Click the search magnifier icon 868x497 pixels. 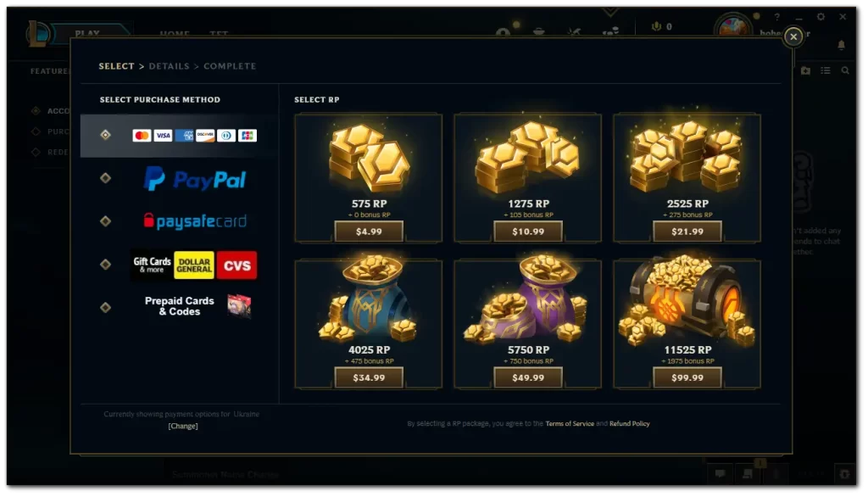(845, 70)
